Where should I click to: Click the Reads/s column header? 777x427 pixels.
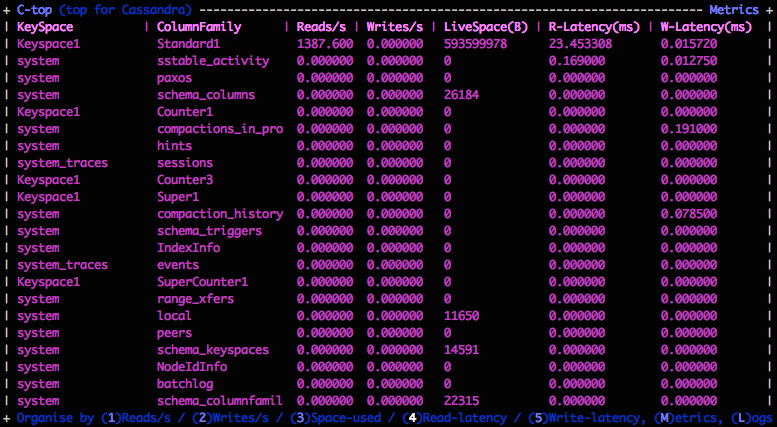coord(321,27)
